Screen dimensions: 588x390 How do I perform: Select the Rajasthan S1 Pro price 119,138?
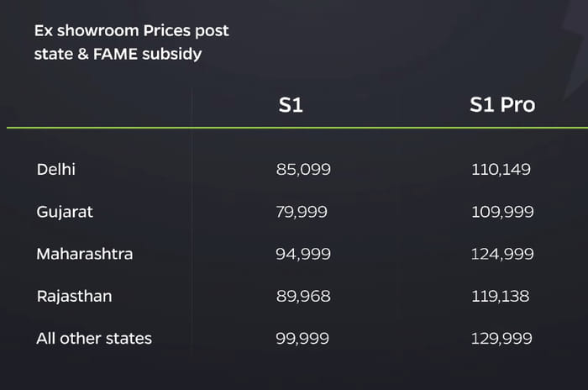click(x=501, y=296)
